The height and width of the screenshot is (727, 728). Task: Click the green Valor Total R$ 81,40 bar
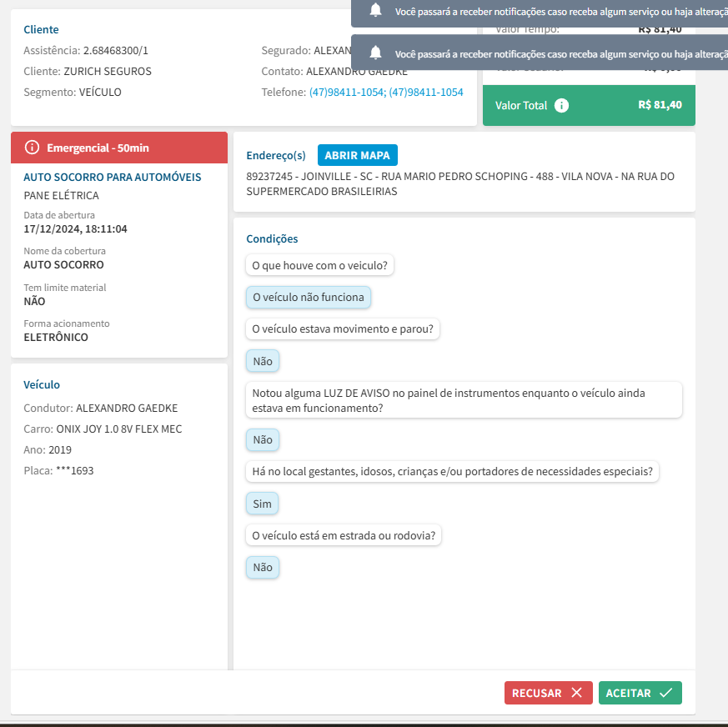[x=588, y=105]
